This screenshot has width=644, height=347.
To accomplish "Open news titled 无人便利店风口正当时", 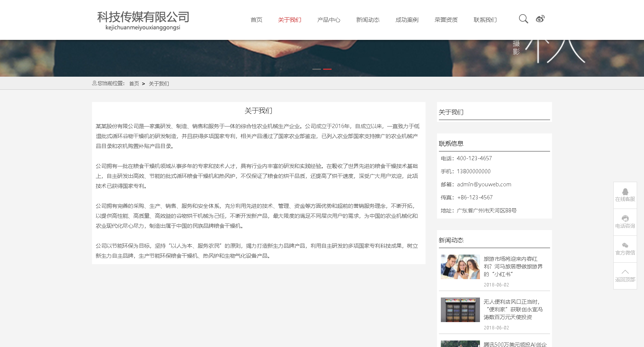I will pyautogui.click(x=513, y=309).
